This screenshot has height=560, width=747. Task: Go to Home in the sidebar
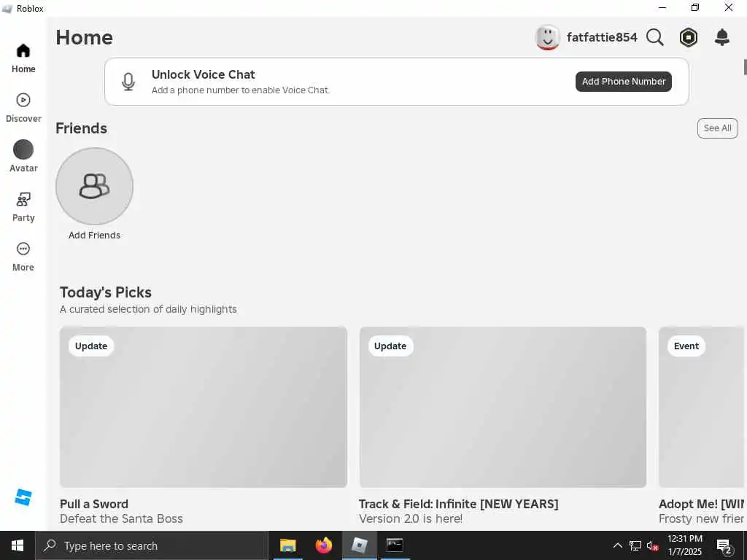tap(23, 58)
